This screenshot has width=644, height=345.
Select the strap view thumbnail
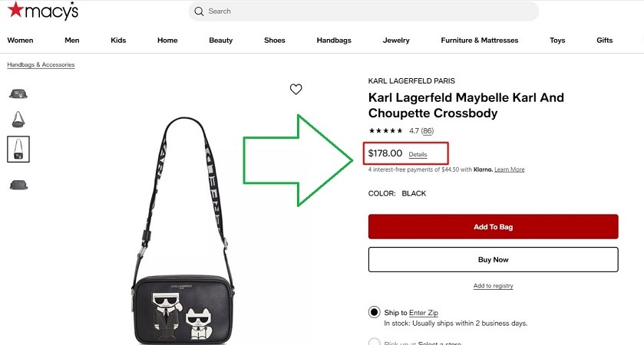(x=18, y=119)
